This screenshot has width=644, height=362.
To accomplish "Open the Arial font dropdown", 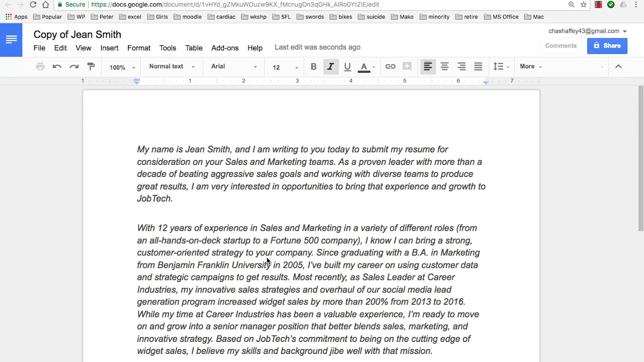I will [x=234, y=66].
